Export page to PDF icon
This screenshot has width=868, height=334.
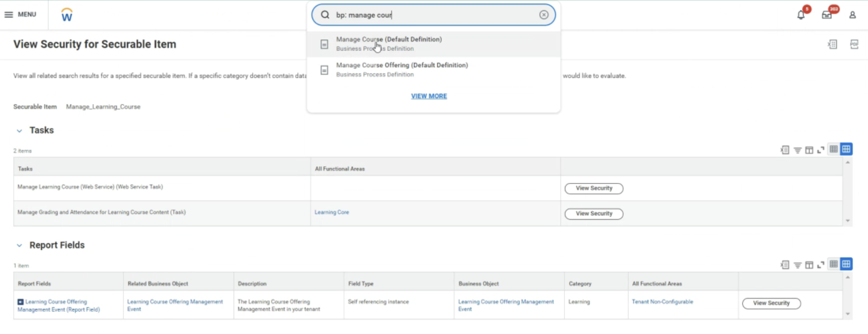[x=854, y=44]
